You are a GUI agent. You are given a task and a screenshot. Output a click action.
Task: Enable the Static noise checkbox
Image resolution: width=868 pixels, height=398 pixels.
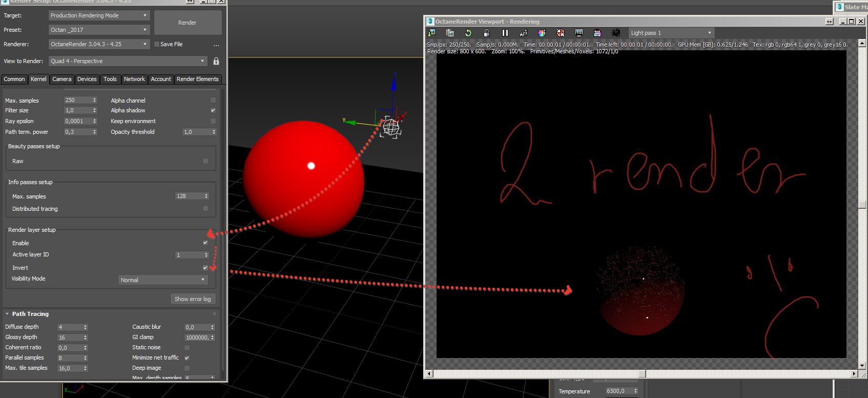187,347
